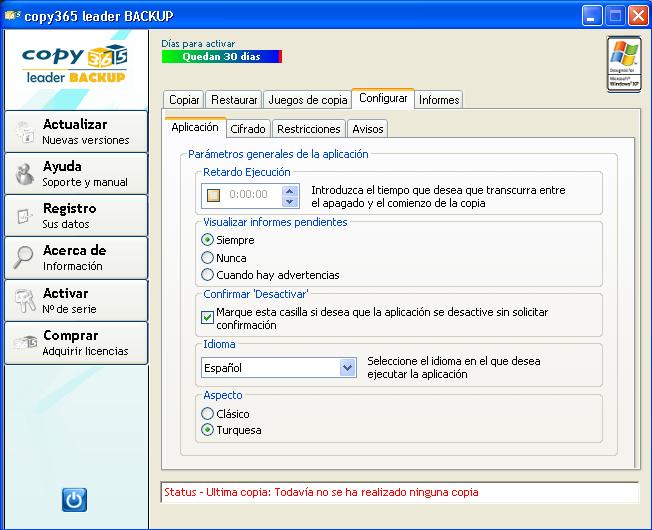Click the Activar Nº de serie button
652x530 pixels.
(76, 301)
